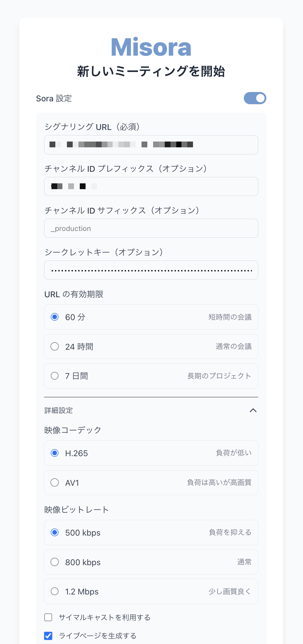Select the 500 kbps bitrate
Screen dimensions: 303x644
coord(55,533)
